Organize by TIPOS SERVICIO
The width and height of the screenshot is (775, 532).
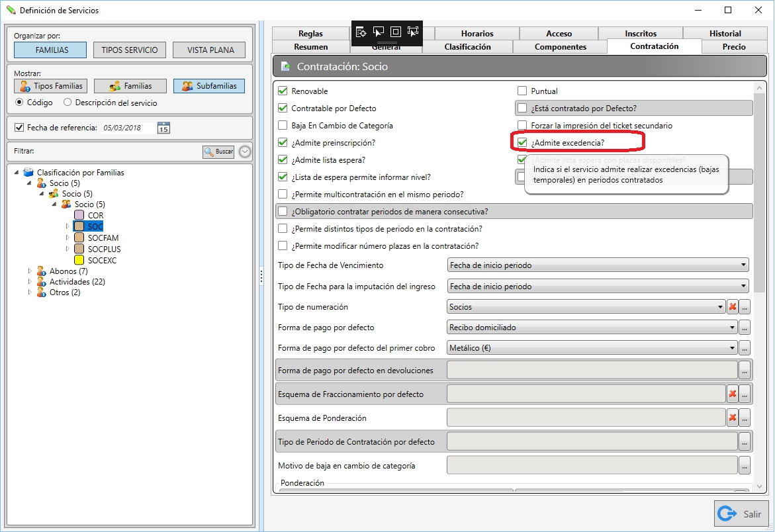pos(130,50)
